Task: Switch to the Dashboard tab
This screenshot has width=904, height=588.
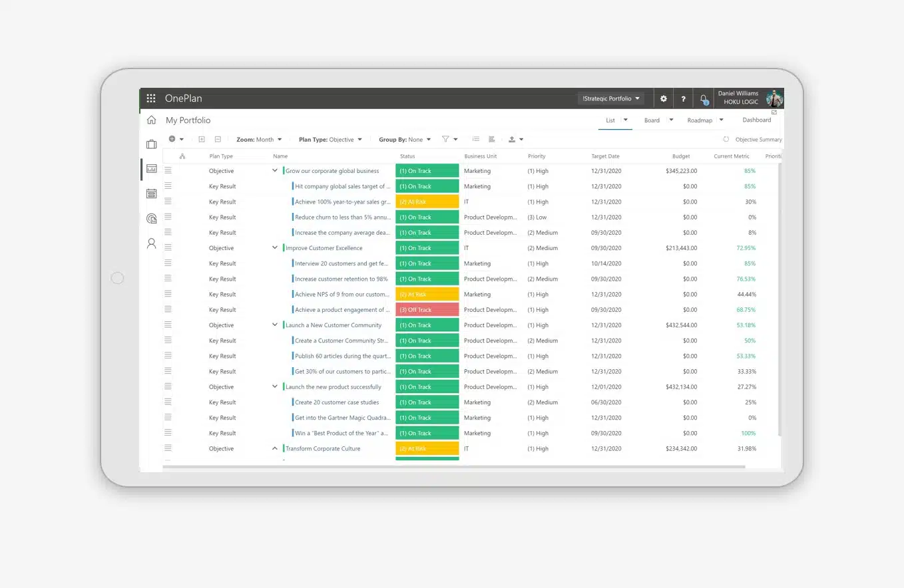Action: coord(756,120)
